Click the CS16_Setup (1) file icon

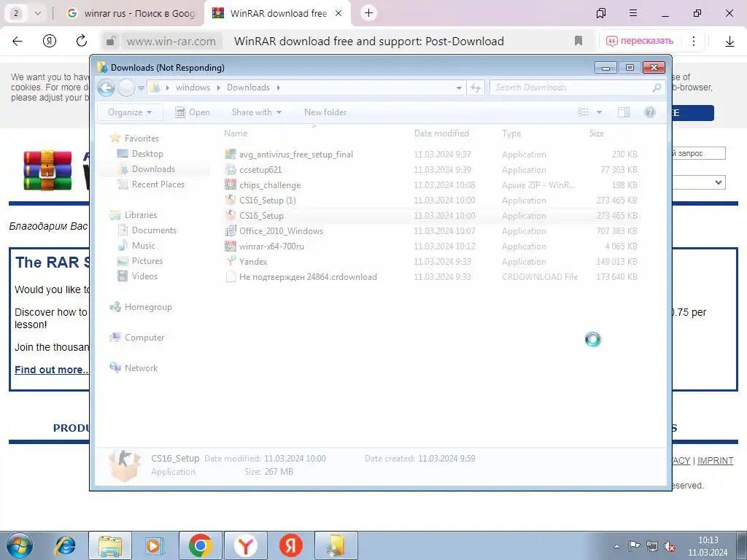pyautogui.click(x=231, y=200)
